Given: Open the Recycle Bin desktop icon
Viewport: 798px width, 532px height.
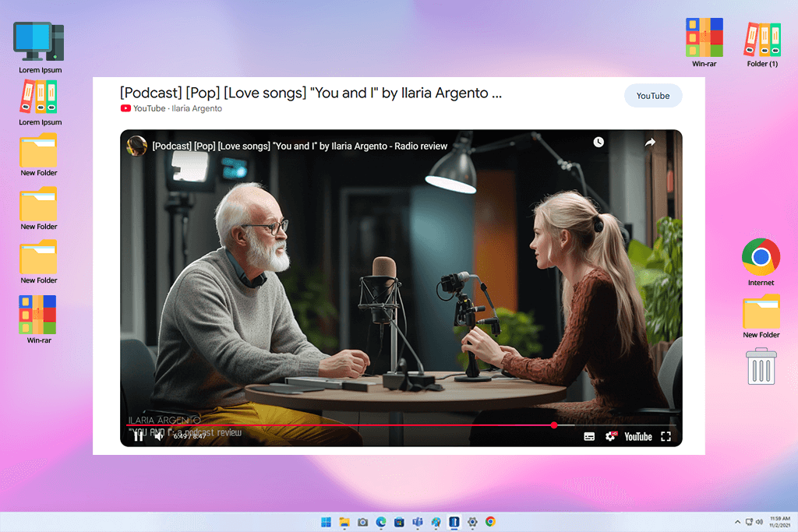Looking at the screenshot, I should pos(761,366).
